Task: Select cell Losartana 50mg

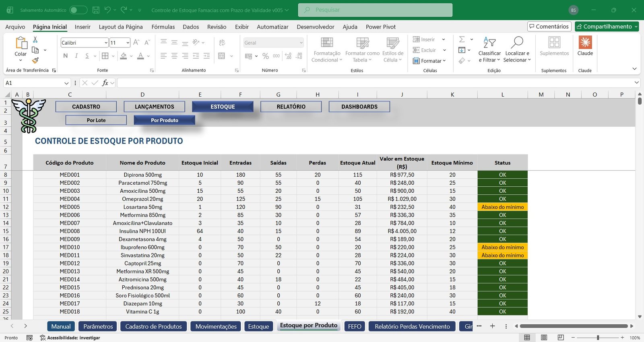Action: click(143, 207)
